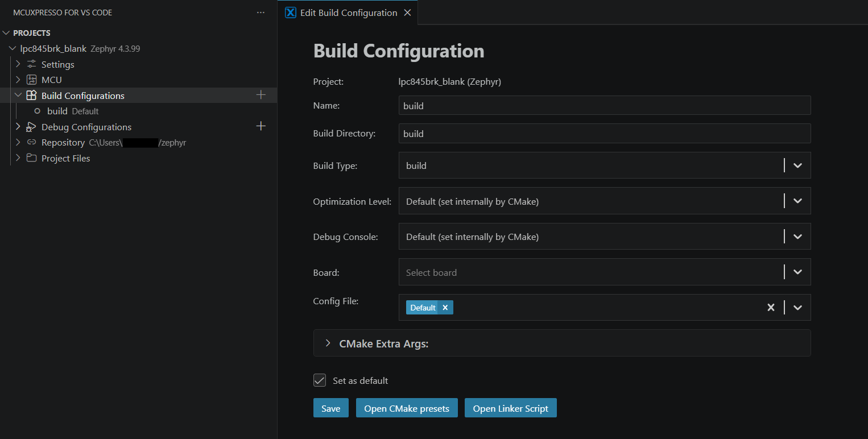Image resolution: width=868 pixels, height=439 pixels.
Task: Open the MCUXpresso panel more actions ellipsis
Action: (261, 13)
